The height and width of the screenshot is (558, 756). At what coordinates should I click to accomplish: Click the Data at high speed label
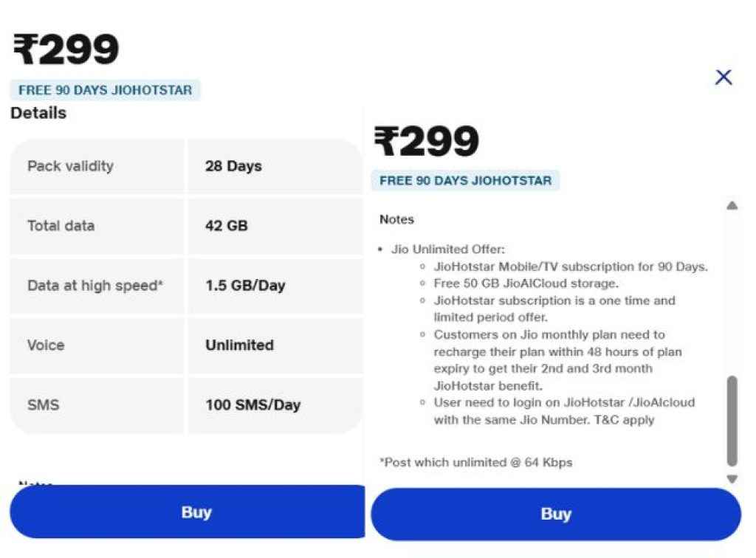[95, 285]
